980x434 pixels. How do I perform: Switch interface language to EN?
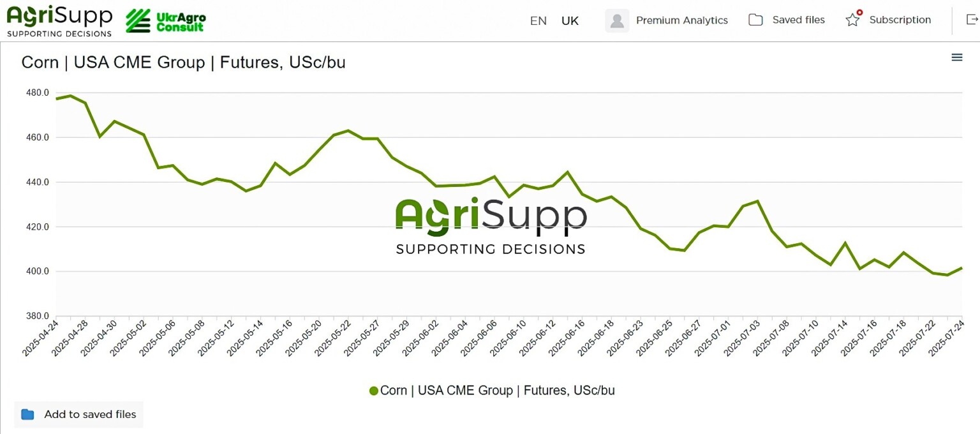[538, 20]
